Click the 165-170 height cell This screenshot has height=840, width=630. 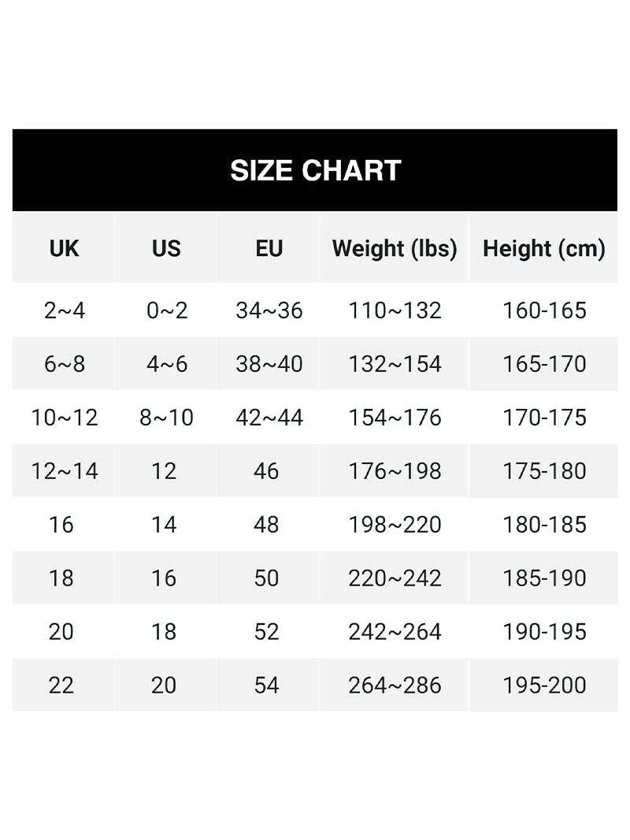(544, 364)
